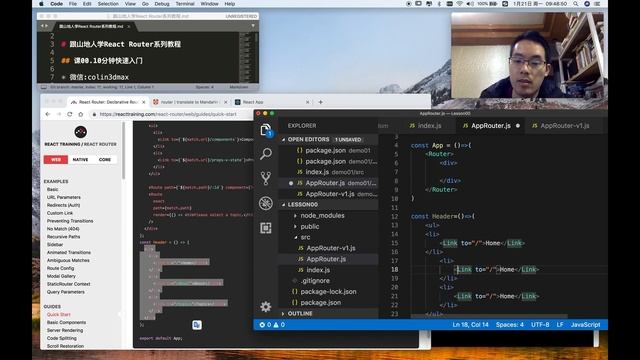Open Quick Start guide link
This screenshot has height=360, width=640.
(58, 315)
